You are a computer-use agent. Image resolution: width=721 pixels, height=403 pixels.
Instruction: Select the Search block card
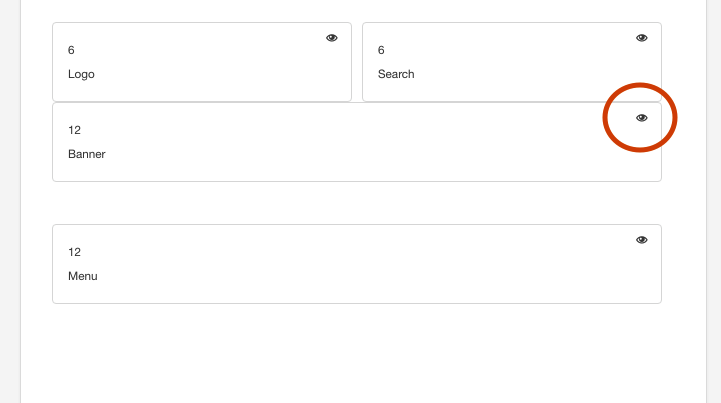(x=512, y=62)
